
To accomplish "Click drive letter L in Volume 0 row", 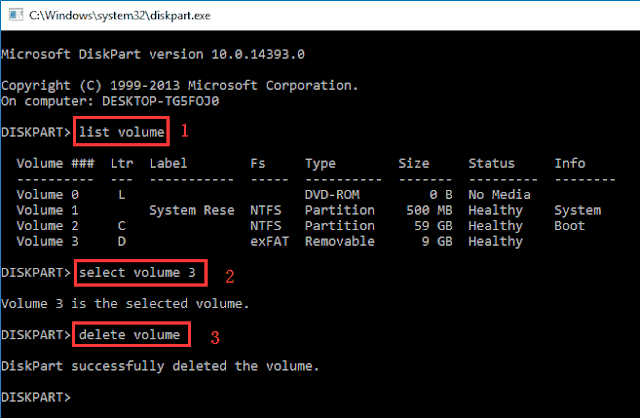I will 122,194.
